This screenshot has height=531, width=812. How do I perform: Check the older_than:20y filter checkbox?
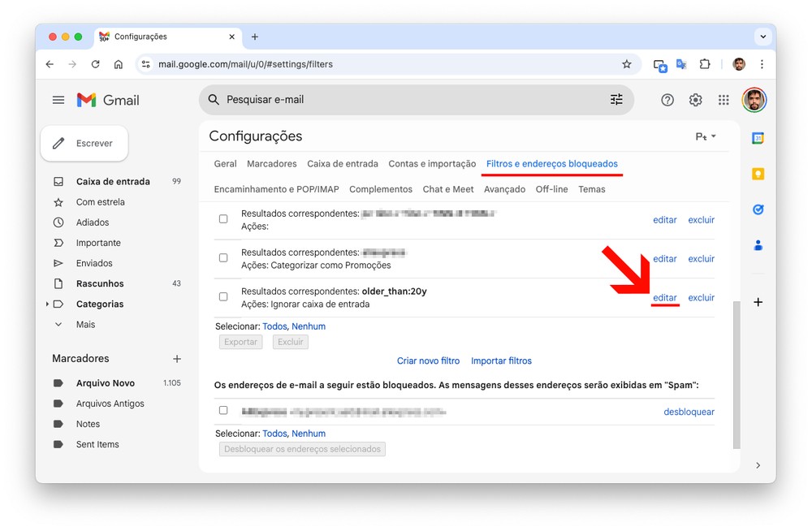(x=223, y=297)
